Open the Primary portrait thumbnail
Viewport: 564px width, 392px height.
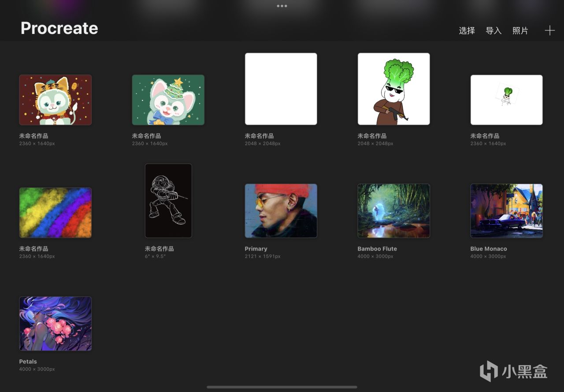[281, 211]
